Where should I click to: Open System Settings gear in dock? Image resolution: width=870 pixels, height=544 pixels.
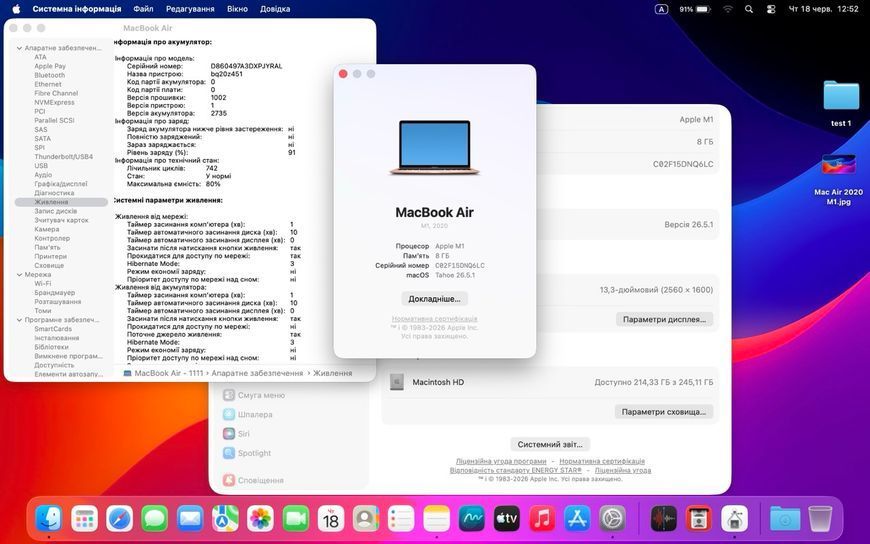613,520
